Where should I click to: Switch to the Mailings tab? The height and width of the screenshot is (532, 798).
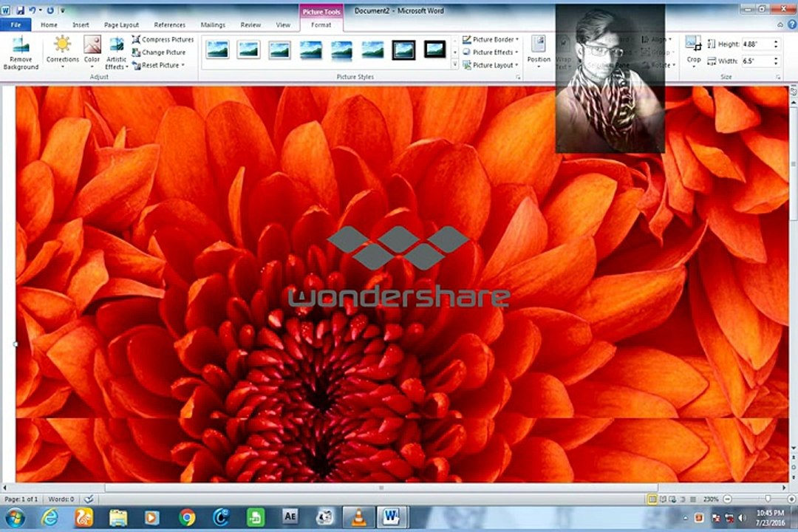point(213,24)
